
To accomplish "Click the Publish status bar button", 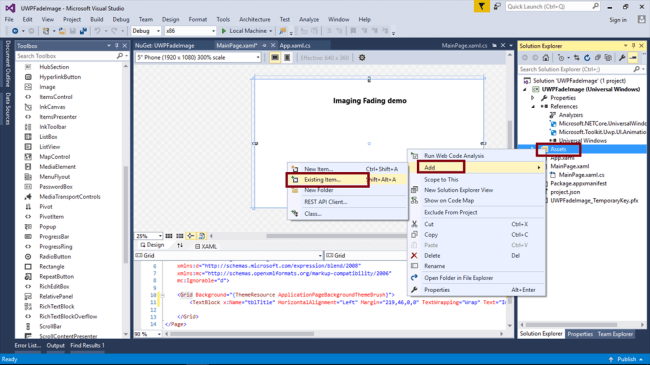I will pyautogui.click(x=626, y=359).
